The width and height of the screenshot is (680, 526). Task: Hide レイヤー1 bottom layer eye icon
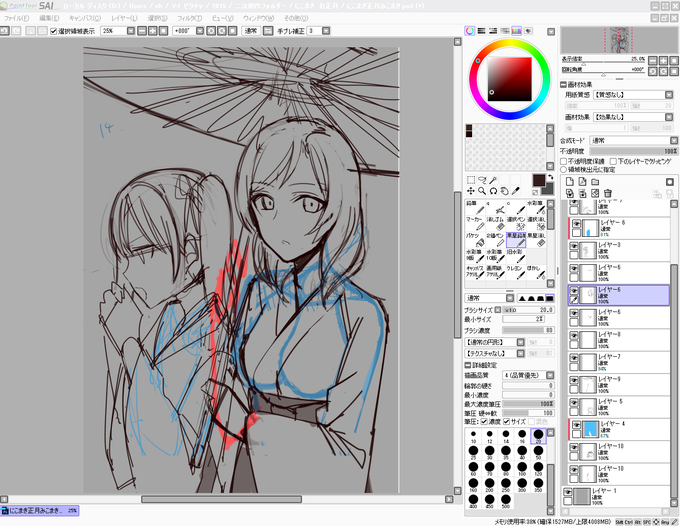pyautogui.click(x=567, y=492)
